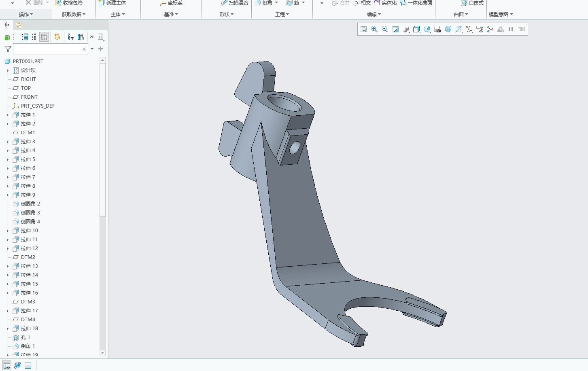The width and height of the screenshot is (588, 371).
Task: Click the 收缩包络 button
Action: 69,2
